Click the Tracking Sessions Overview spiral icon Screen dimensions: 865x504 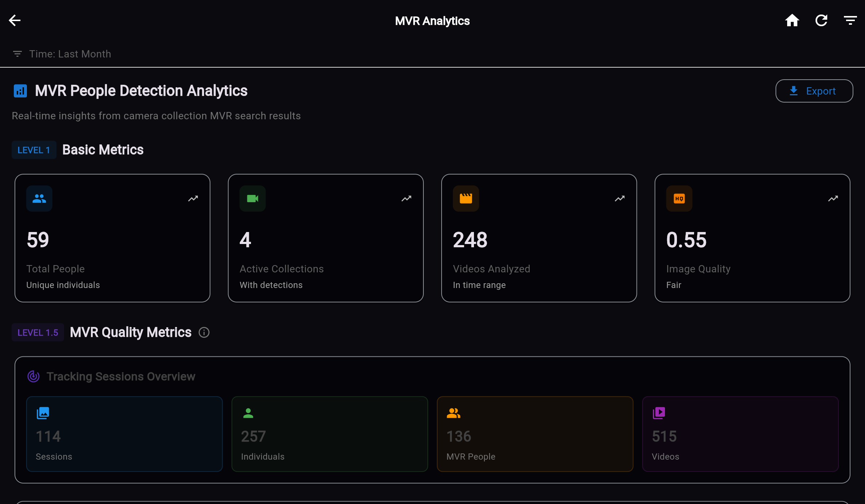click(x=33, y=376)
